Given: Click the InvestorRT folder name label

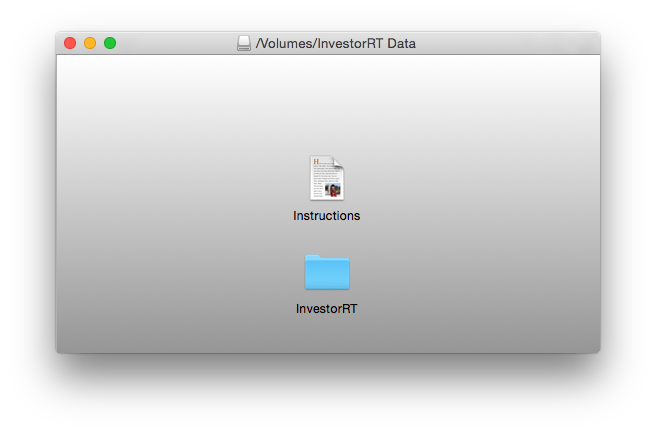Looking at the screenshot, I should coord(327,309).
